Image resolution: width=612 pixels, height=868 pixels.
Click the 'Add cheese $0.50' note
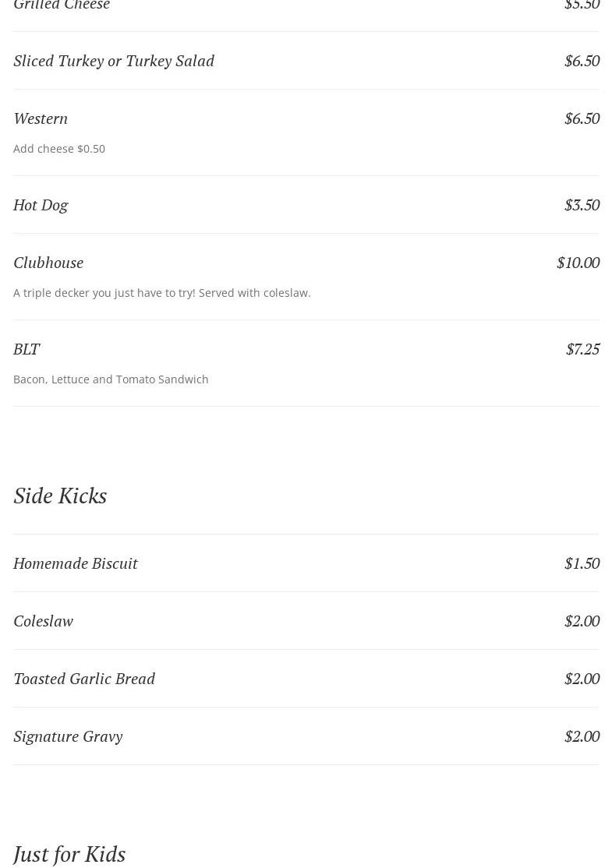coord(59,149)
